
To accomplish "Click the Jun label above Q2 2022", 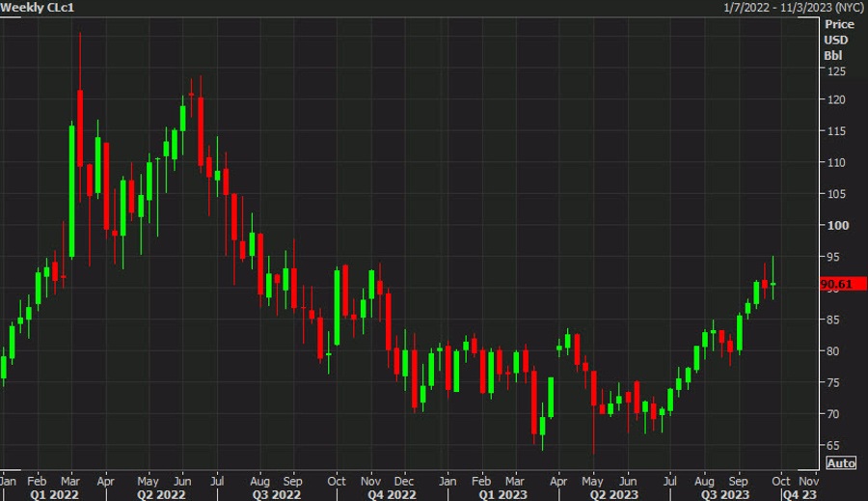I will pyautogui.click(x=182, y=480).
